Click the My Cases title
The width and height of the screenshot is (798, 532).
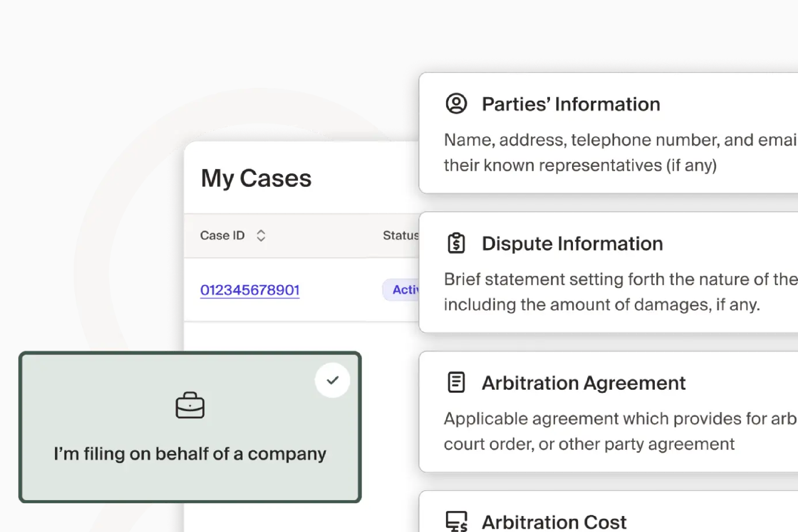click(x=256, y=178)
